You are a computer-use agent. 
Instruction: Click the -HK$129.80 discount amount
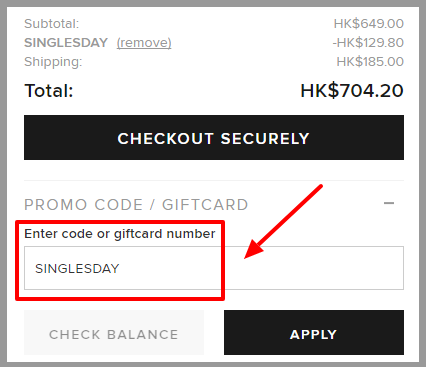(368, 43)
